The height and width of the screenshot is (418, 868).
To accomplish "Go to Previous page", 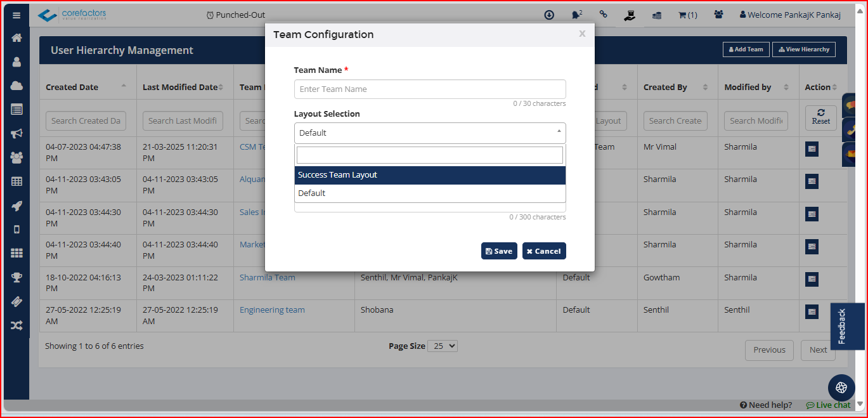I will pyautogui.click(x=769, y=350).
